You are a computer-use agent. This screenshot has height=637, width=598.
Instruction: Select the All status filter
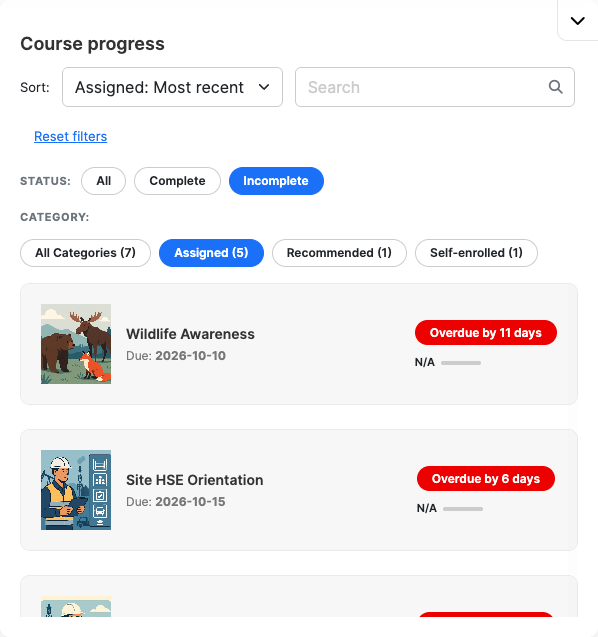pos(104,181)
